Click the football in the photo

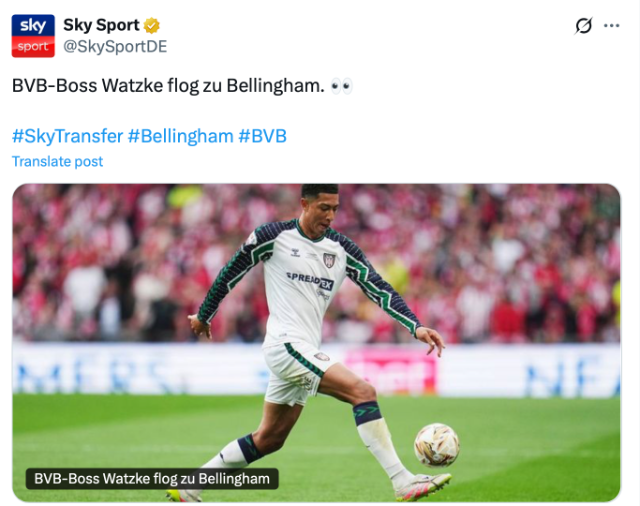coord(436,444)
